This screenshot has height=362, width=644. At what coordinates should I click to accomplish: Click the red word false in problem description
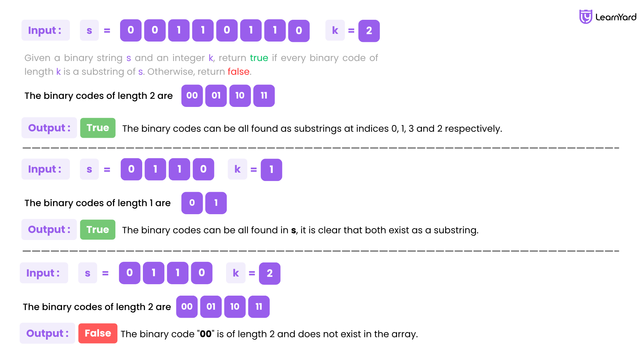tap(238, 72)
